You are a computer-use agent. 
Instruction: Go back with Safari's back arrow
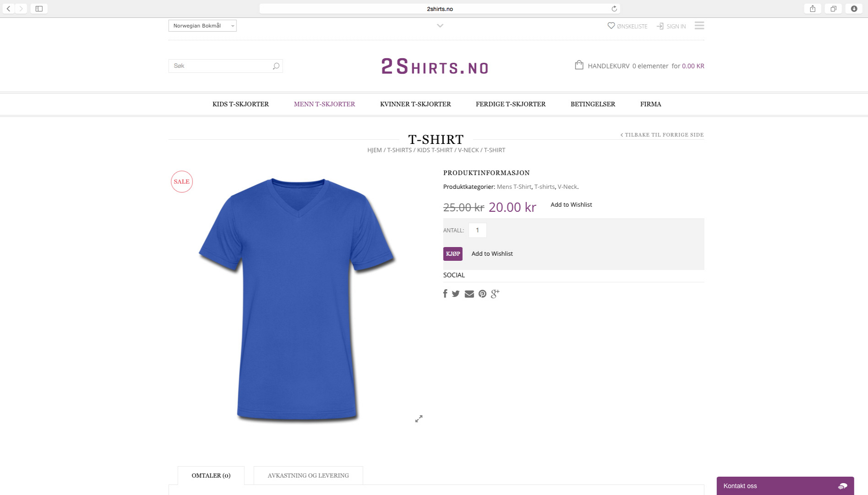click(8, 9)
